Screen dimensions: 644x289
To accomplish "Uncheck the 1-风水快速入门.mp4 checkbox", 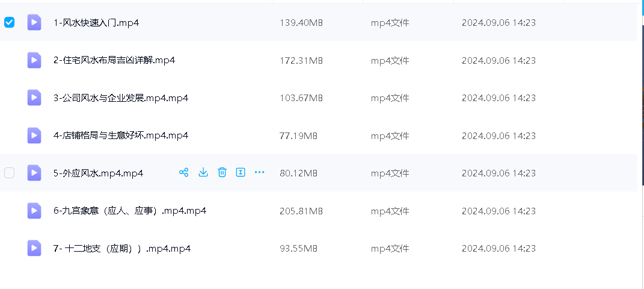I will click(9, 23).
